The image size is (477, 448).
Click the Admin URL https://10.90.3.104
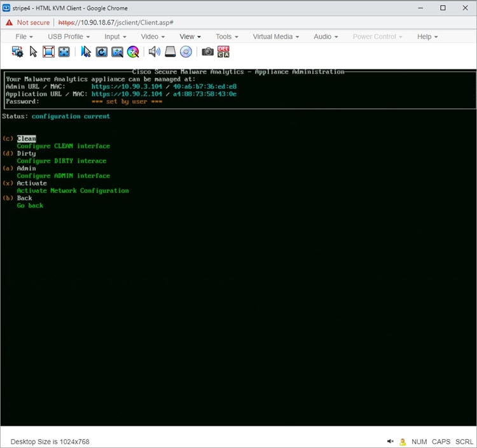pyautogui.click(x=127, y=87)
